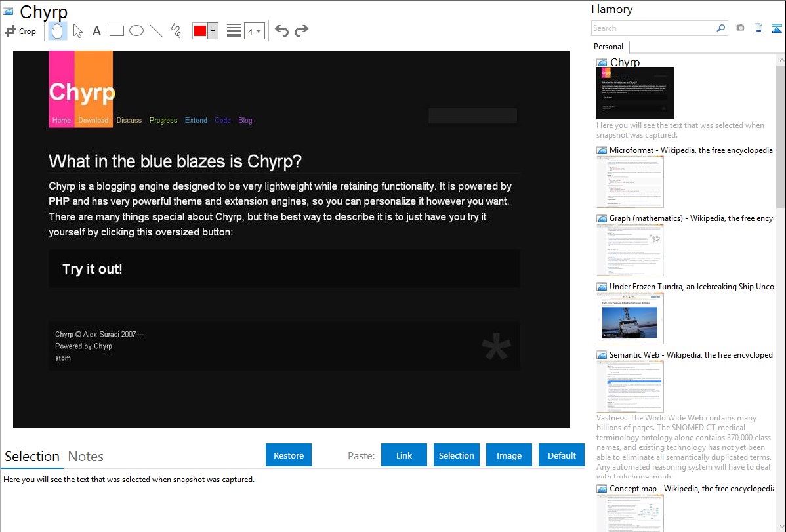Click the red color swatch
The image size is (786, 532).
point(200,31)
